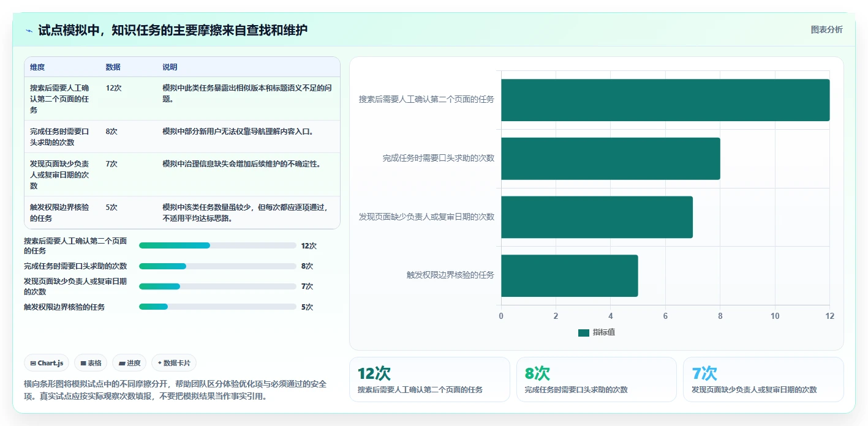This screenshot has height=426, width=868.
Task: Click the chart bar for 发现页面缺少负责人或复审日期的次数
Action: (x=597, y=217)
